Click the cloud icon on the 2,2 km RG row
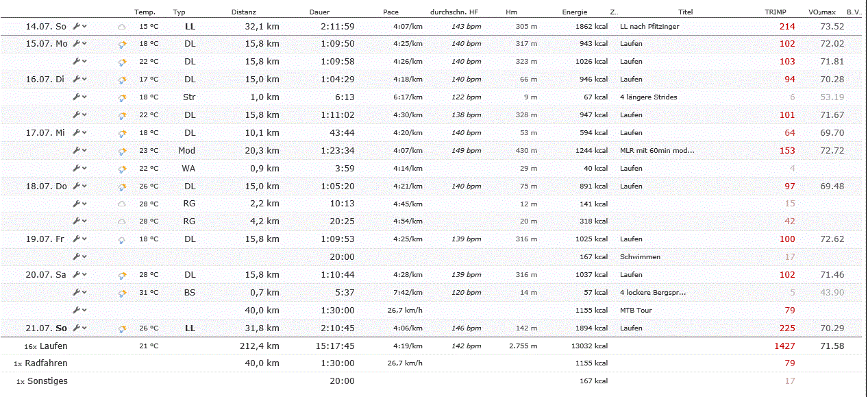 (x=122, y=204)
